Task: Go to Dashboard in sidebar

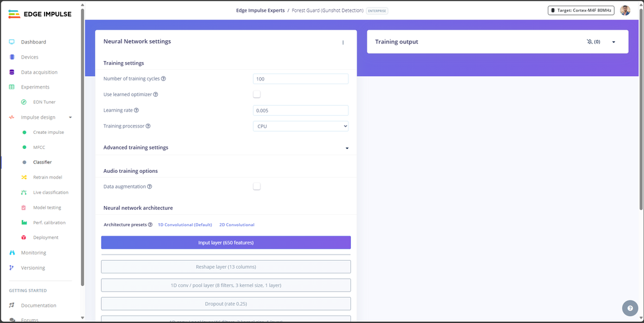Action: (x=34, y=42)
